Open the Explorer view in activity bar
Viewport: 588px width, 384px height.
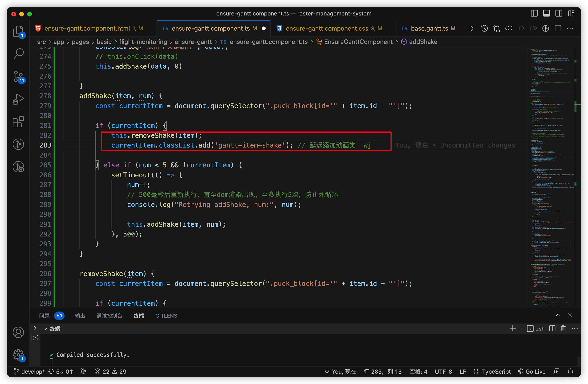18,31
